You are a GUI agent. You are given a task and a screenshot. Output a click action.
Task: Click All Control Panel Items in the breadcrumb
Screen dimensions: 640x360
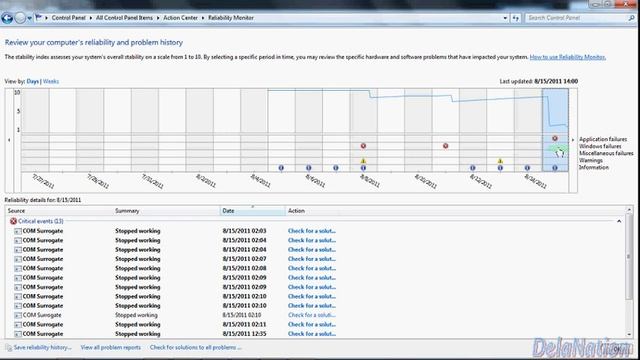124,18
